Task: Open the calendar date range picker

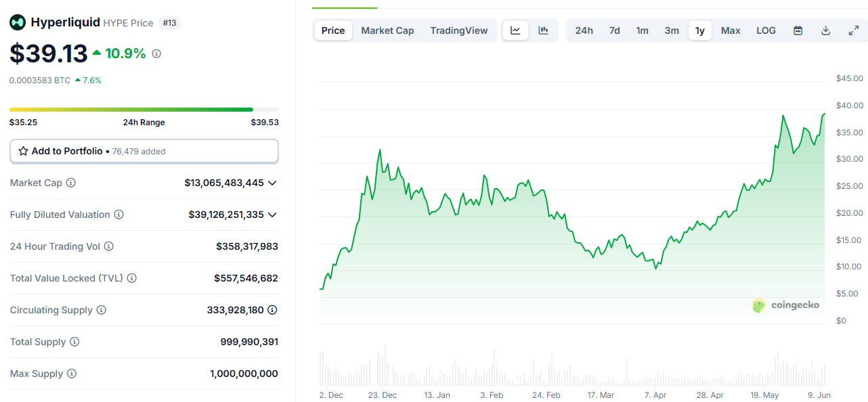Action: coord(798,30)
